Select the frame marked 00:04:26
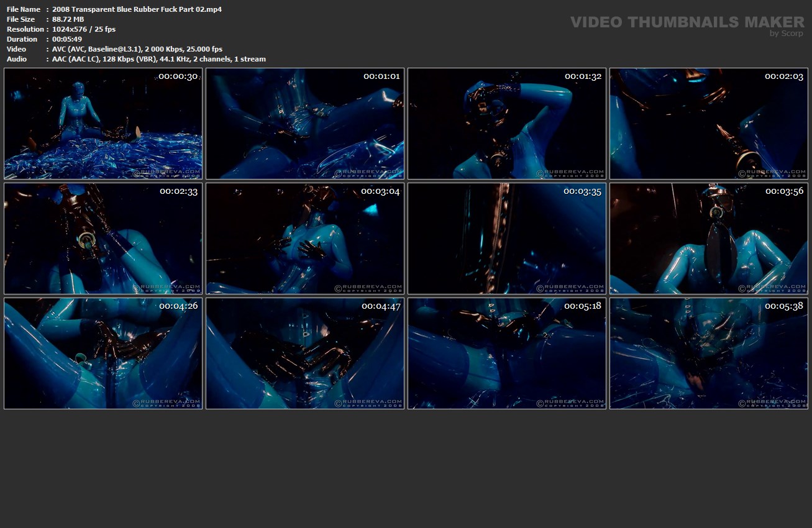 (x=103, y=353)
